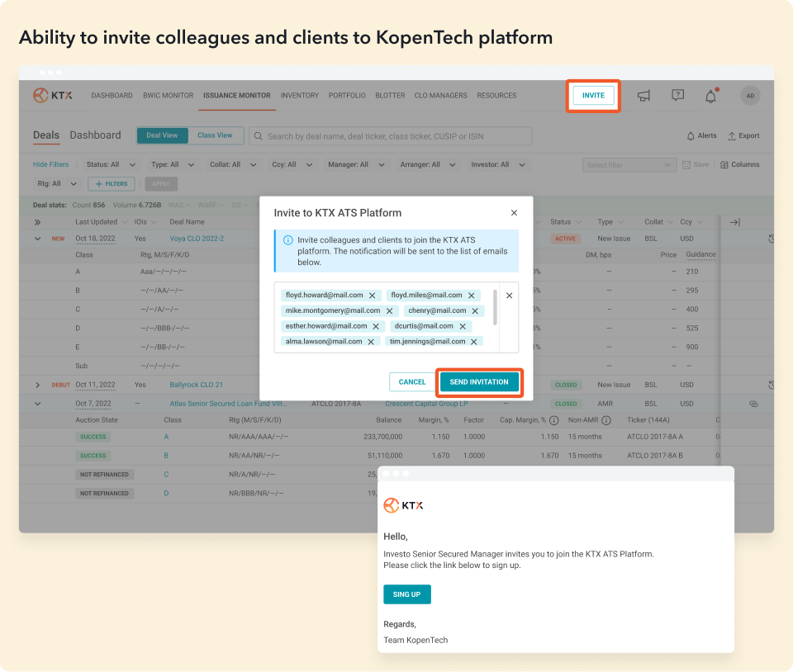The image size is (793, 672).
Task: Click the megaphone announcements icon
Action: (643, 96)
